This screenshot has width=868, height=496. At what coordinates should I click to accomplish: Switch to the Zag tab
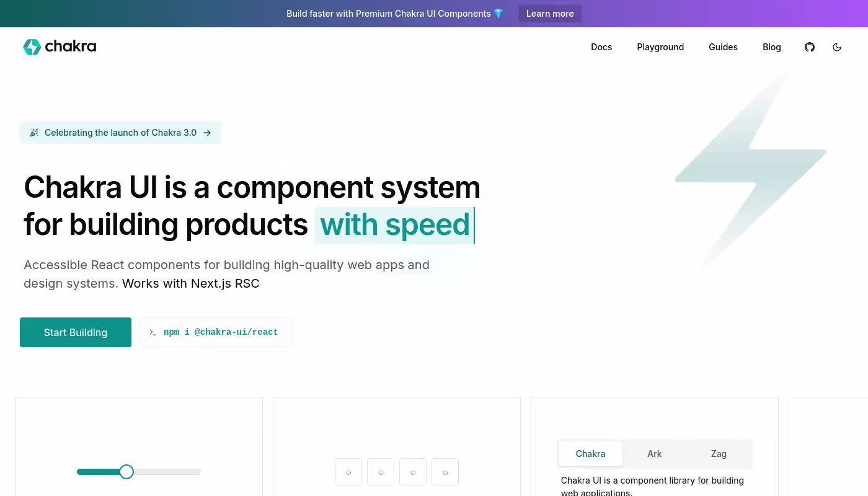[x=719, y=454]
